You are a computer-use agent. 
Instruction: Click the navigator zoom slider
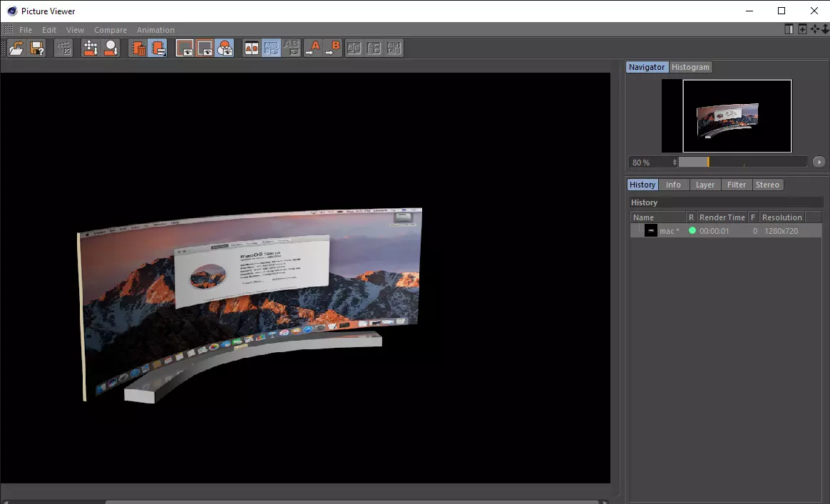(743, 162)
